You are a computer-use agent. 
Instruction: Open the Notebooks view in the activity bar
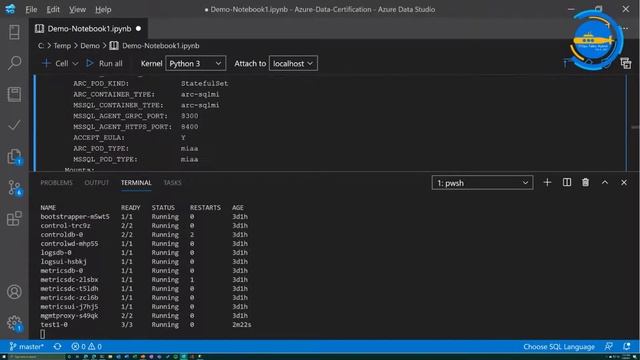pyautogui.click(x=14, y=94)
